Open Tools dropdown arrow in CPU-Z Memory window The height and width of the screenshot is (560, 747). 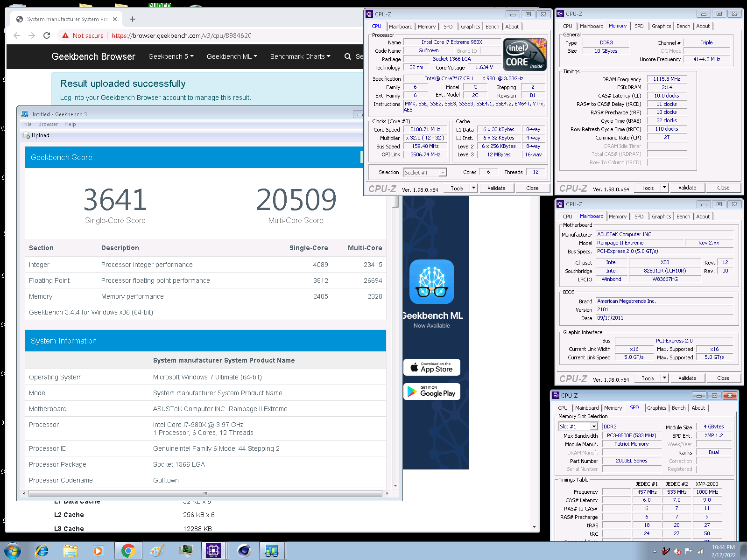[x=664, y=188]
